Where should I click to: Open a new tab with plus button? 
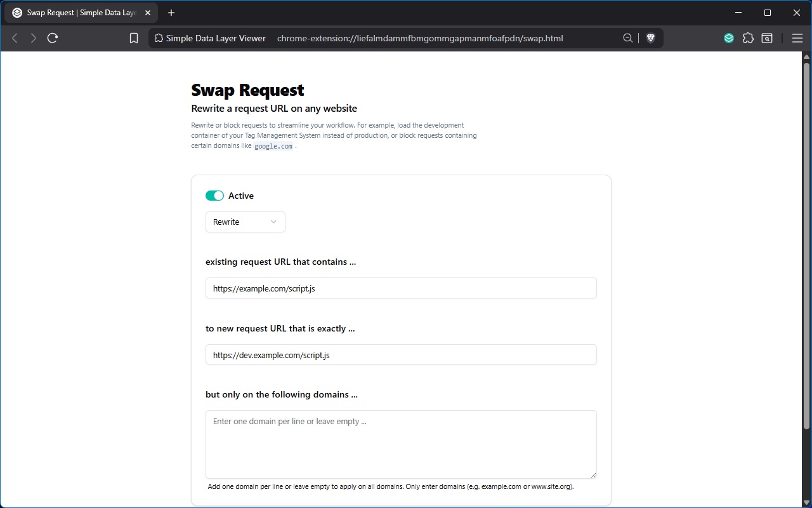[171, 13]
